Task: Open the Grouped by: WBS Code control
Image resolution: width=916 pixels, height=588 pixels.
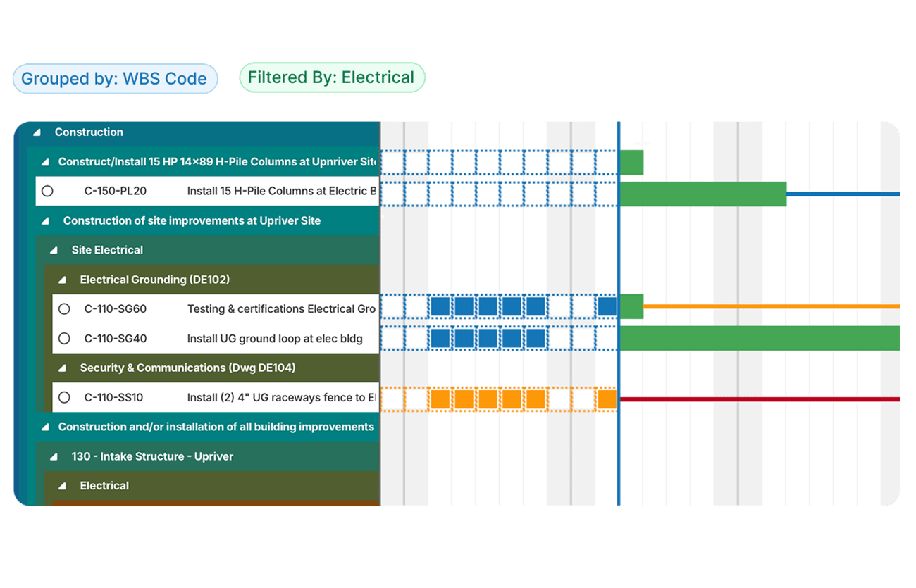Action: coord(114,78)
